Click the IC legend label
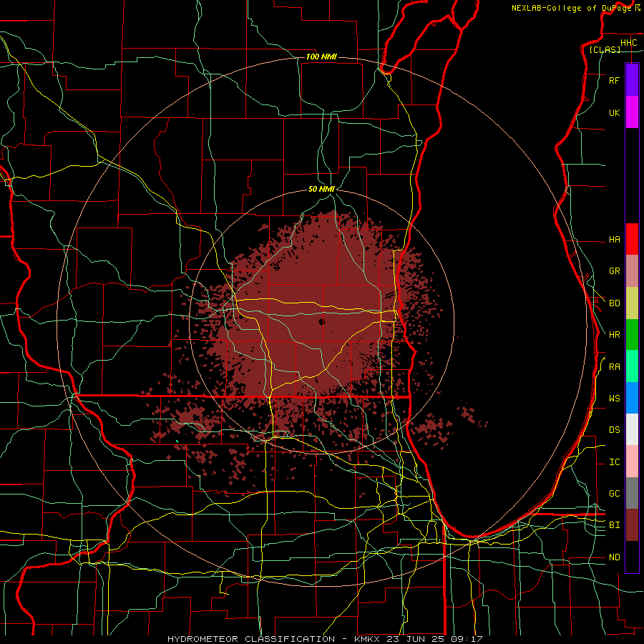 pyautogui.click(x=614, y=462)
